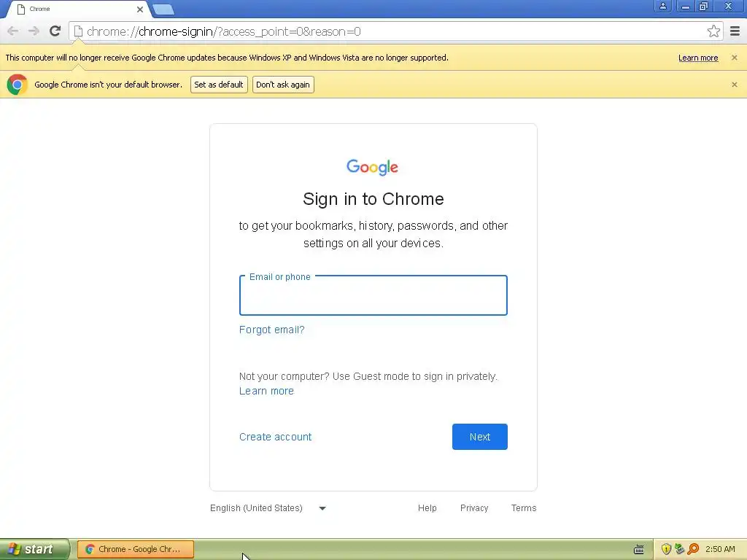
Task: Click Set as default button
Action: [219, 85]
